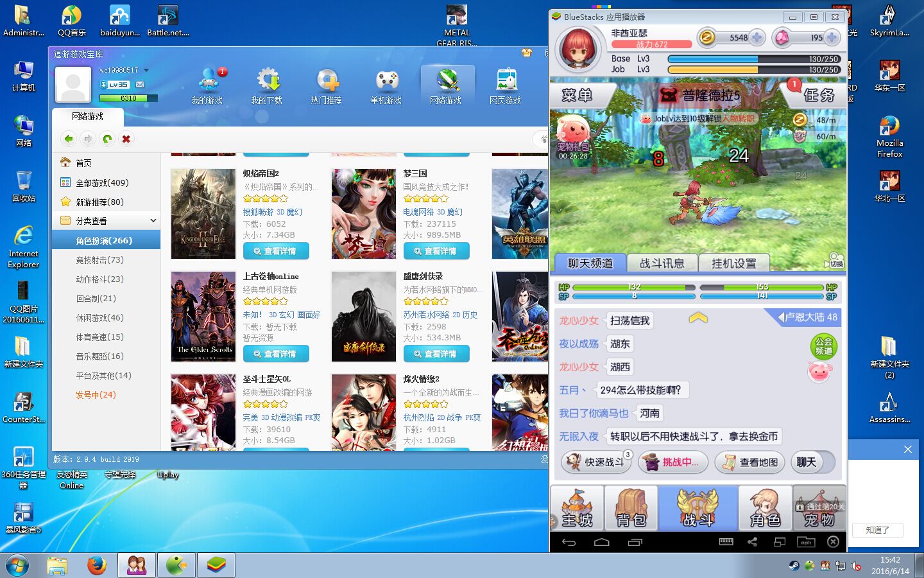Click the 卢恩大陆 48 channel label

pos(807,317)
